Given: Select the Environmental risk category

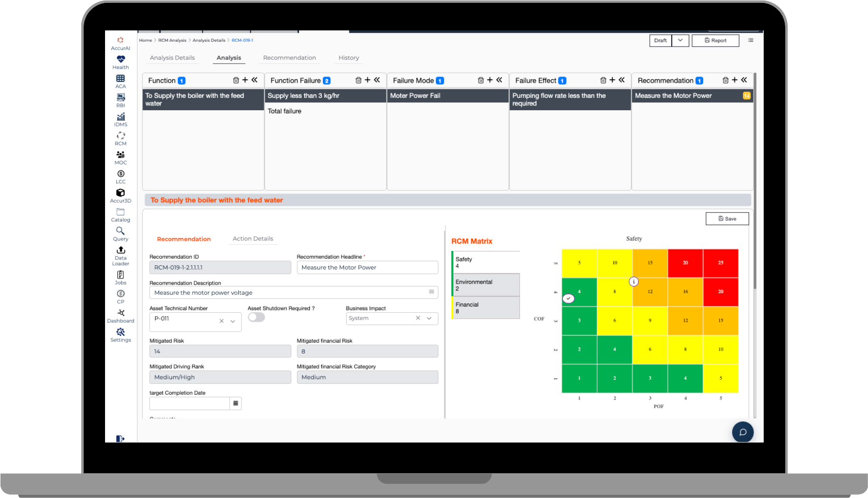Looking at the screenshot, I should coord(485,285).
